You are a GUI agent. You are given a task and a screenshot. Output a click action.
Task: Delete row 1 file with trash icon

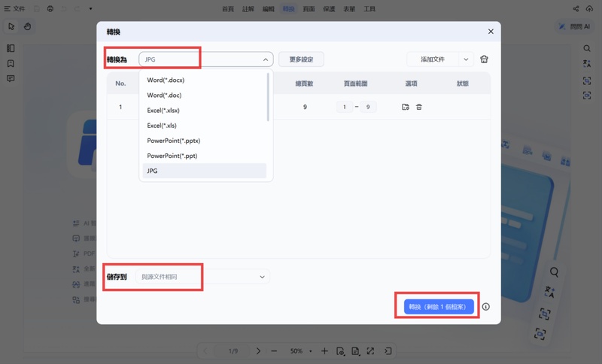(419, 107)
